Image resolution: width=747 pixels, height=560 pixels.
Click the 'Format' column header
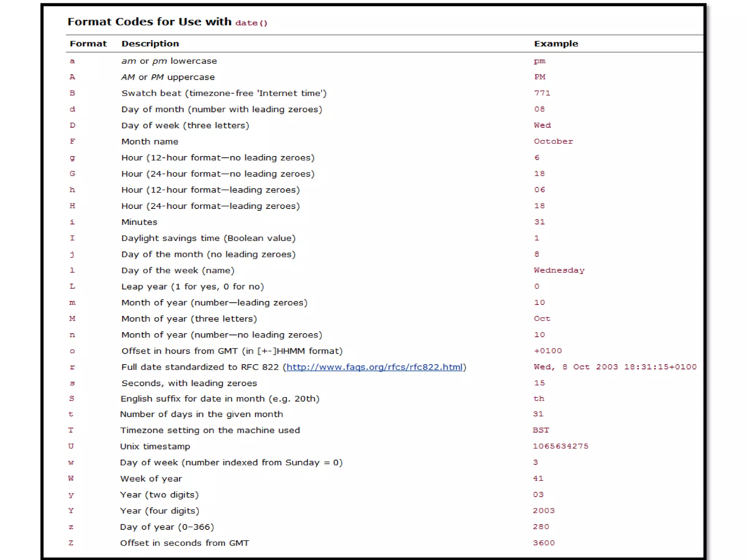click(x=88, y=44)
